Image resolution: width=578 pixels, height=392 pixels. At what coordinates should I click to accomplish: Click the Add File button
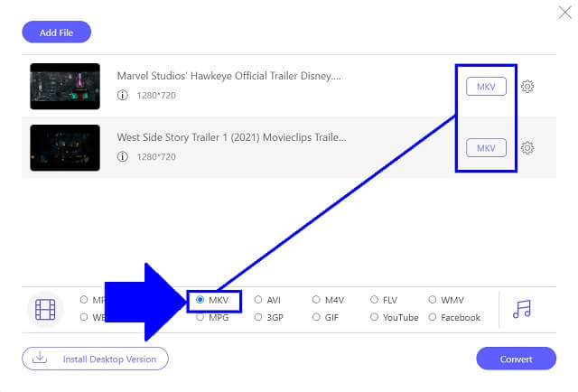coord(56,33)
